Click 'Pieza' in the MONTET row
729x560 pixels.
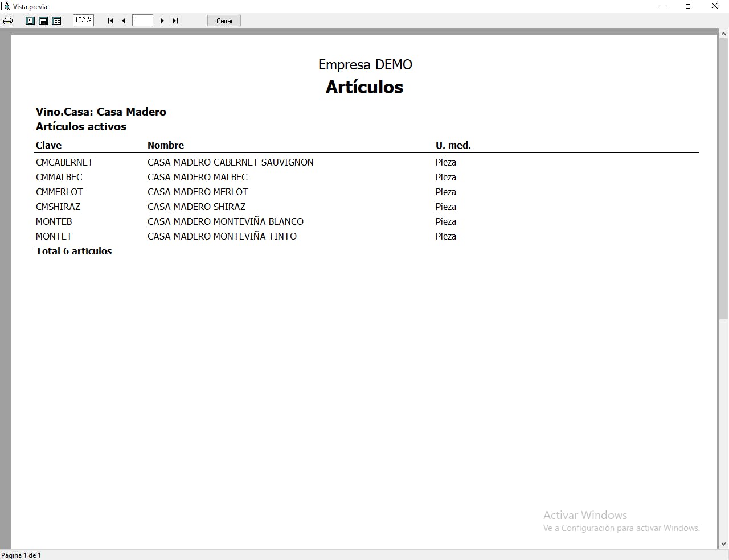[x=446, y=236]
